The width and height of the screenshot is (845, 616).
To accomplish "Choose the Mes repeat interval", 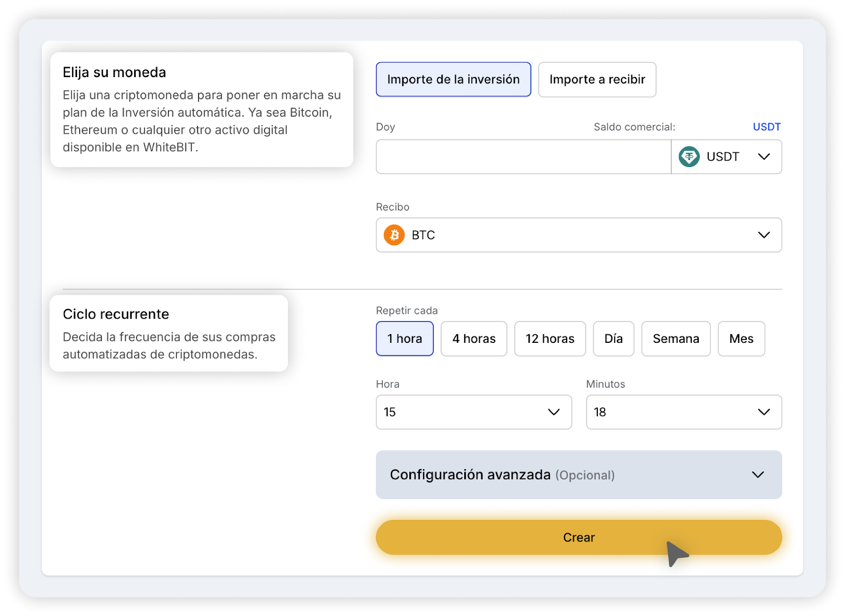I will pyautogui.click(x=741, y=339).
